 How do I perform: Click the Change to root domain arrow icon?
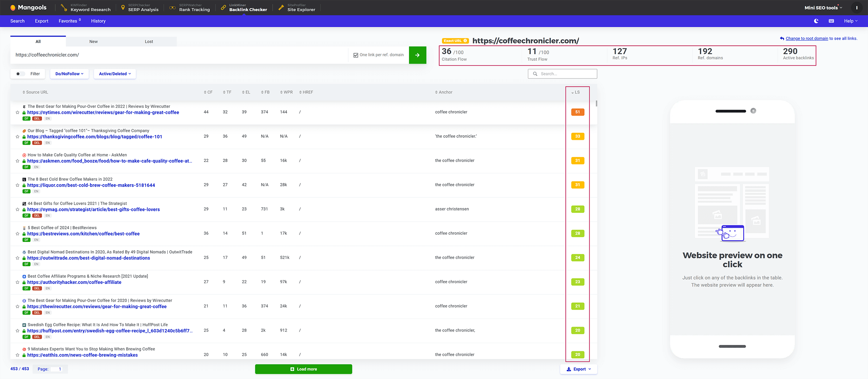[x=782, y=38]
